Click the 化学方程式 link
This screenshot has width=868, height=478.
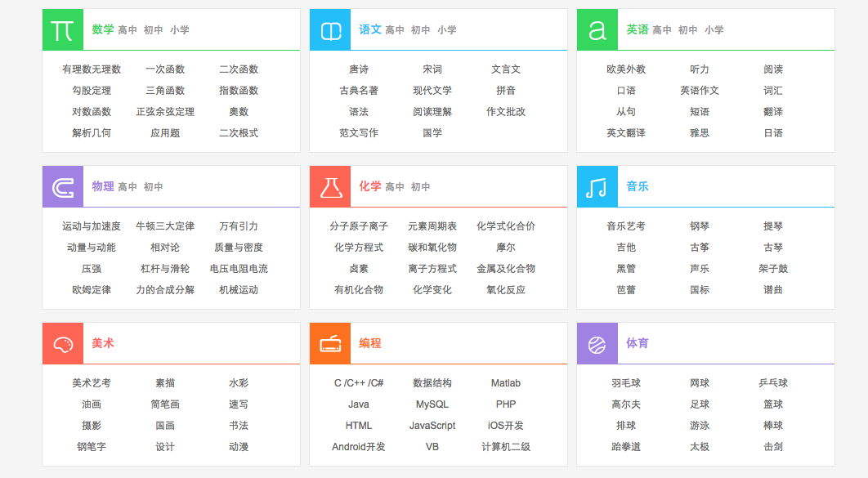pos(359,248)
